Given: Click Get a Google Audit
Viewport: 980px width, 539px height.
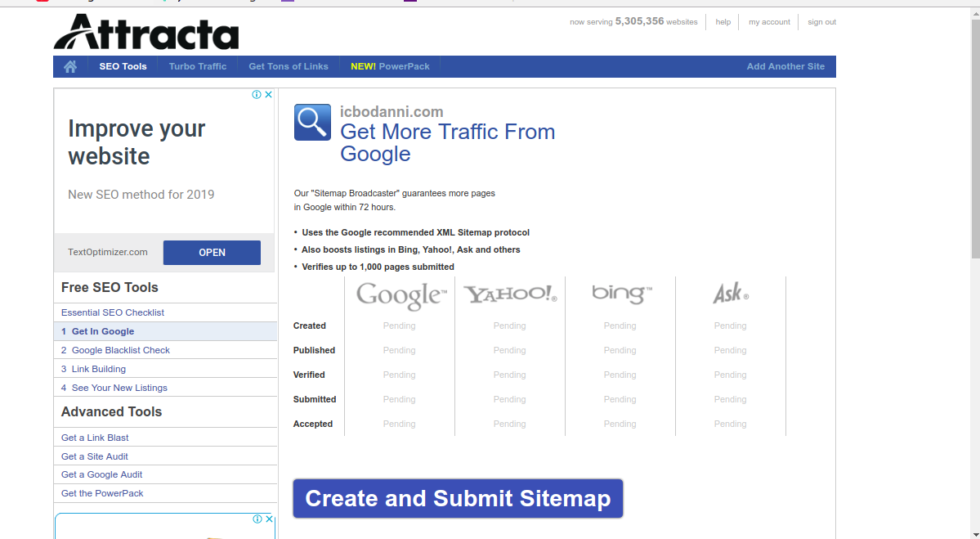Looking at the screenshot, I should pyautogui.click(x=102, y=474).
